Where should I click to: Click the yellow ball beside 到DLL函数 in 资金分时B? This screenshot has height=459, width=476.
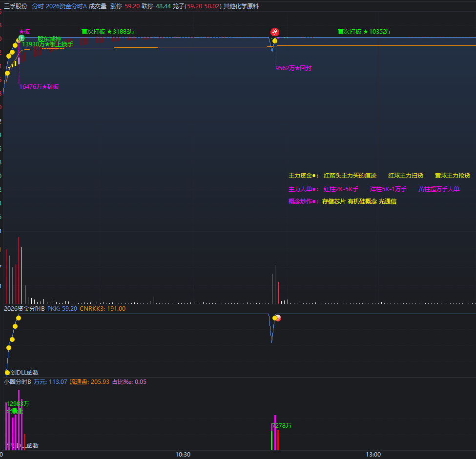point(7,372)
